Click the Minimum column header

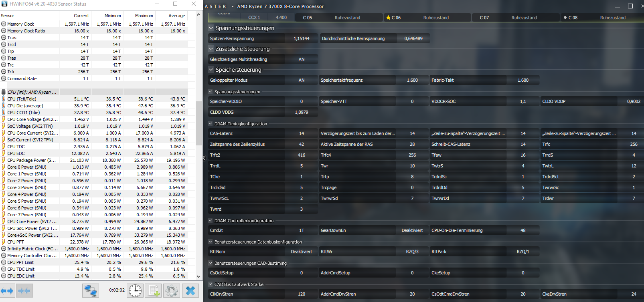pos(107,16)
